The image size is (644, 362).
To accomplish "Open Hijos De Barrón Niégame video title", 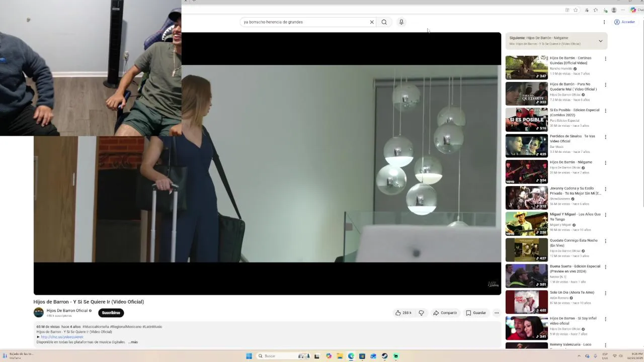I will click(x=571, y=162).
